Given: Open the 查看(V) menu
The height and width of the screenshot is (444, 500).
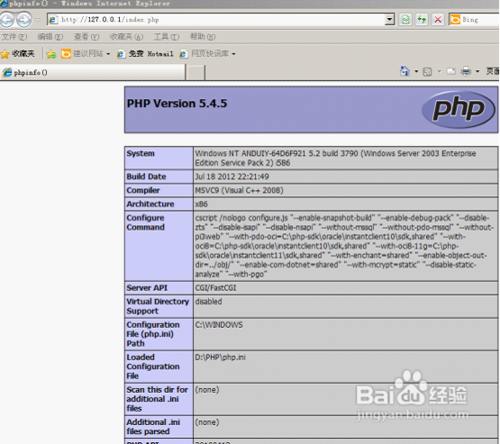Looking at the screenshot, I should click(x=86, y=37).
